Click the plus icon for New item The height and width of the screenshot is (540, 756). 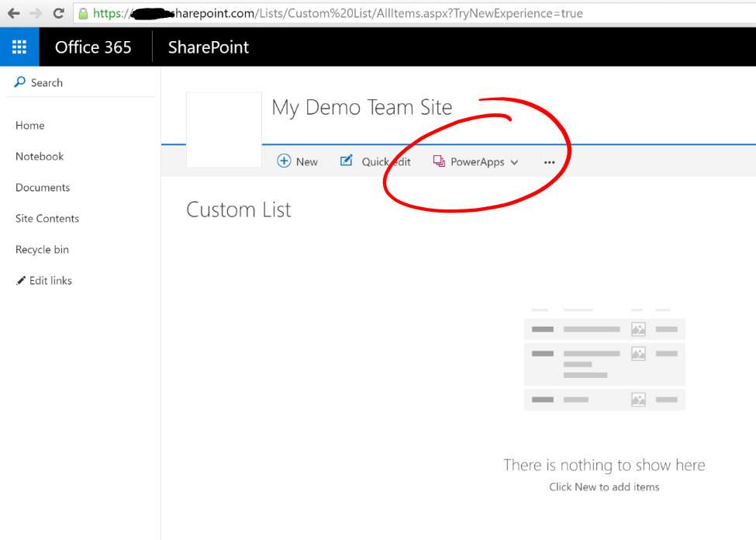click(x=284, y=161)
